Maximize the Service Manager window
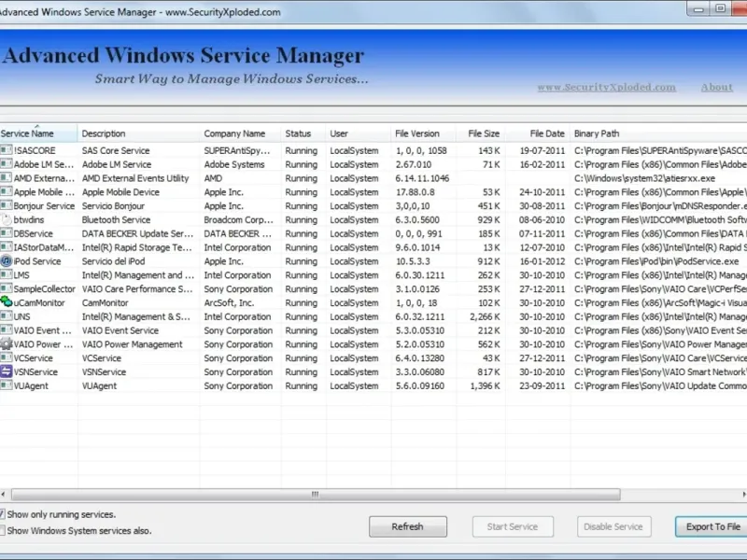The height and width of the screenshot is (560, 747). point(720,9)
